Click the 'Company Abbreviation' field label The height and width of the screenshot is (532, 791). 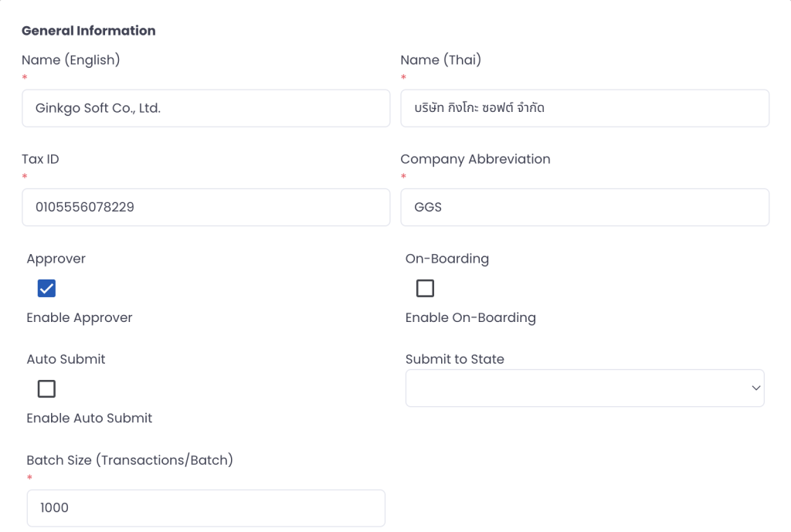point(475,159)
